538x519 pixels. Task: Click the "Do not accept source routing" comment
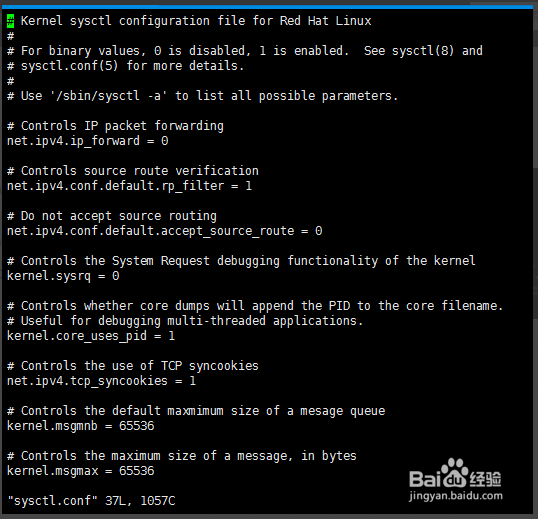112,216
